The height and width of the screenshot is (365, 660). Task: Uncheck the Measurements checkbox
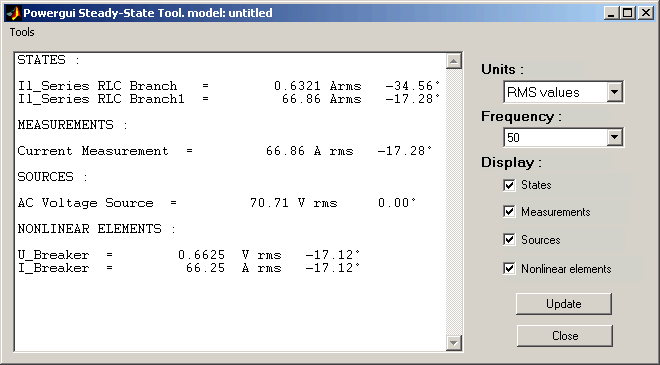(x=509, y=212)
